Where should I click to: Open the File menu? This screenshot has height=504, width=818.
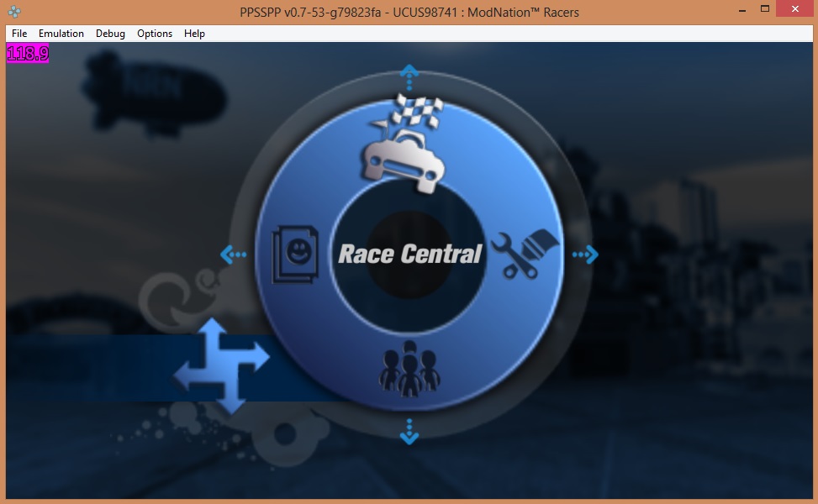19,34
